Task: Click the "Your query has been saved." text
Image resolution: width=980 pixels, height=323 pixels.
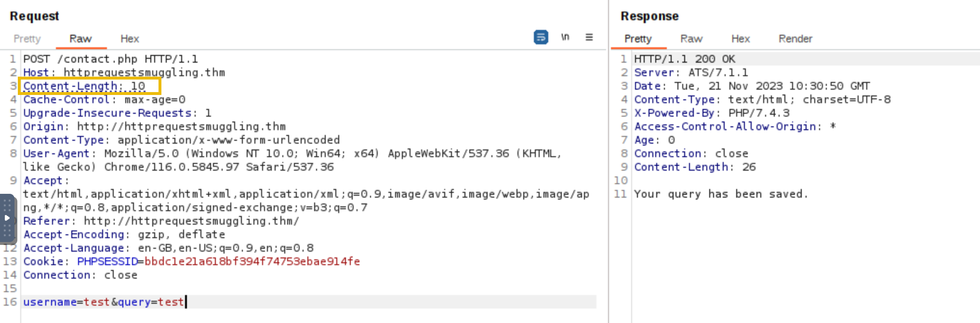Action: pyautogui.click(x=720, y=194)
